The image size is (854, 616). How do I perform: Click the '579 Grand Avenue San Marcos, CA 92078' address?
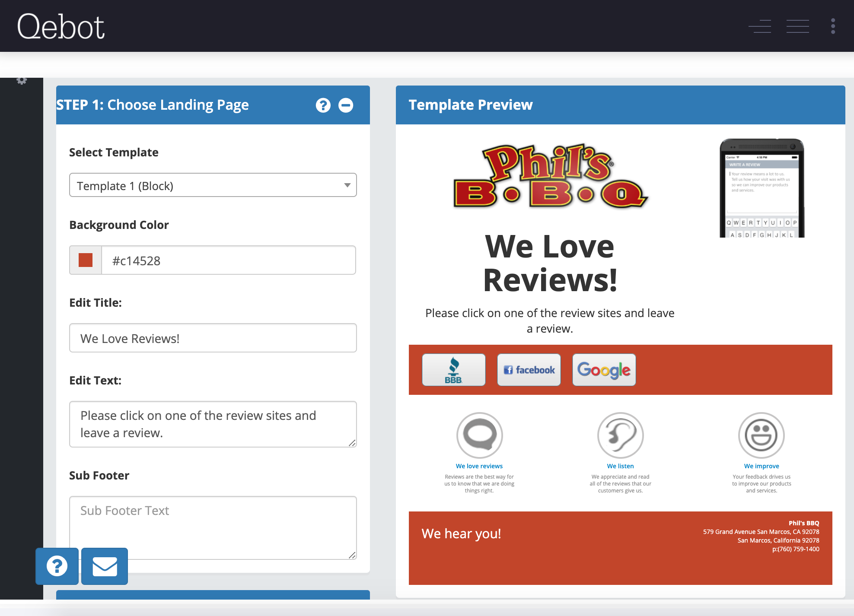[761, 532]
